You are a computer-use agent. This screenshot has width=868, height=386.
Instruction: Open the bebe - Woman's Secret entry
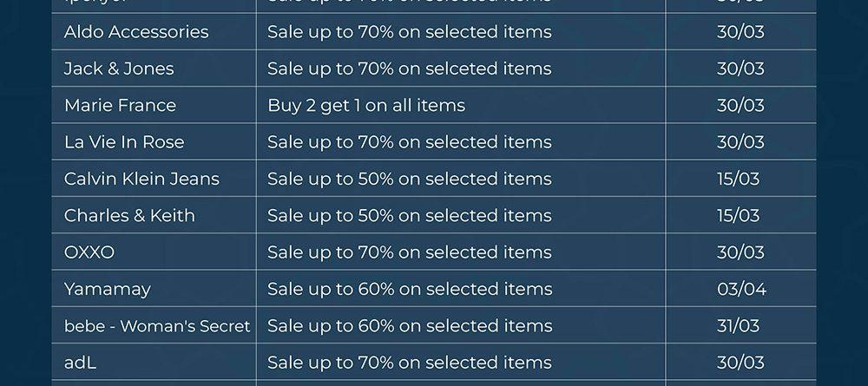[157, 326]
